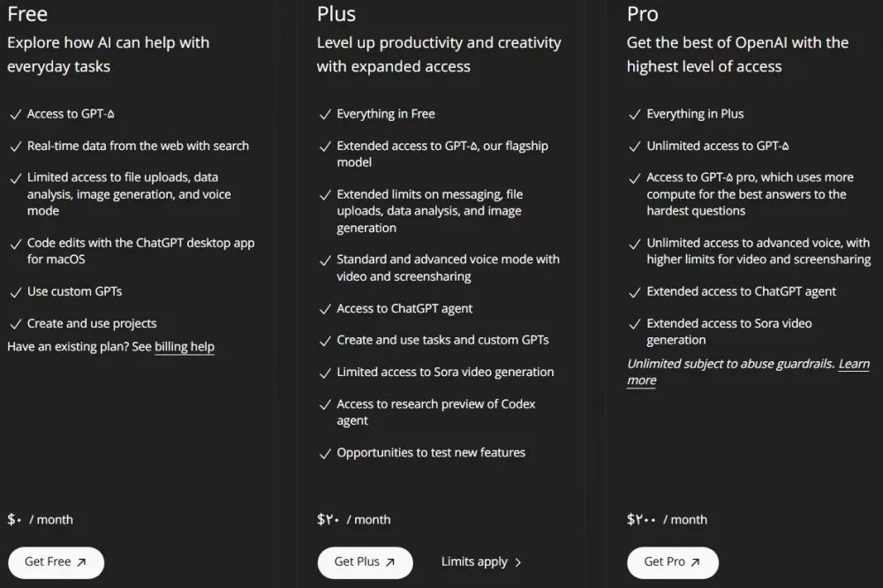
Task: Open the Limits apply chevron link
Action: pyautogui.click(x=481, y=562)
